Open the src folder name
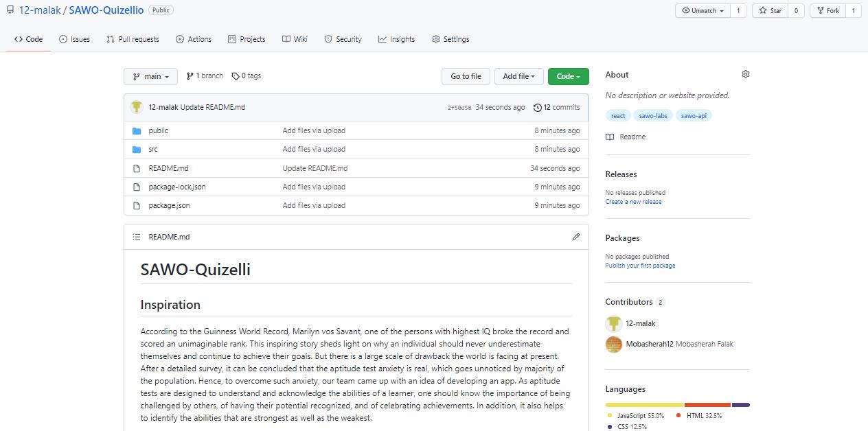Image resolution: width=868 pixels, height=431 pixels. tap(153, 149)
